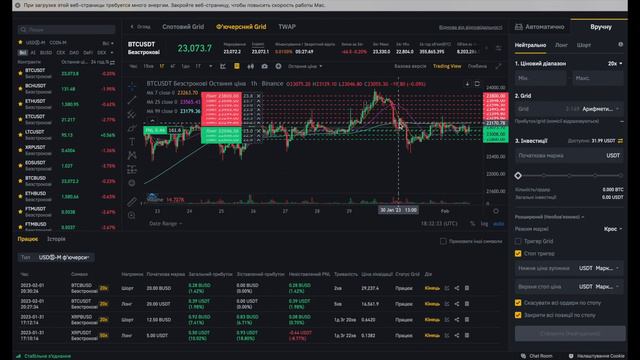Click the Макс. price input field

(598, 78)
